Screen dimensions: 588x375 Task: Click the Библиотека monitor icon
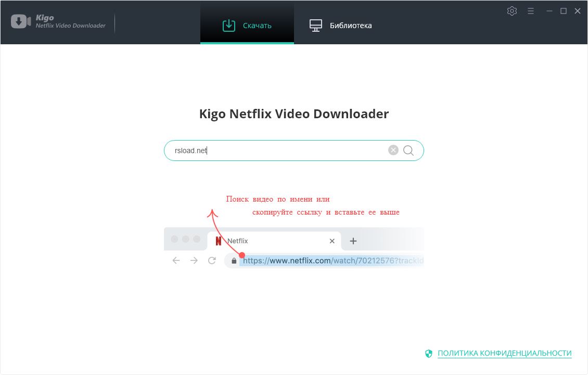pyautogui.click(x=315, y=24)
